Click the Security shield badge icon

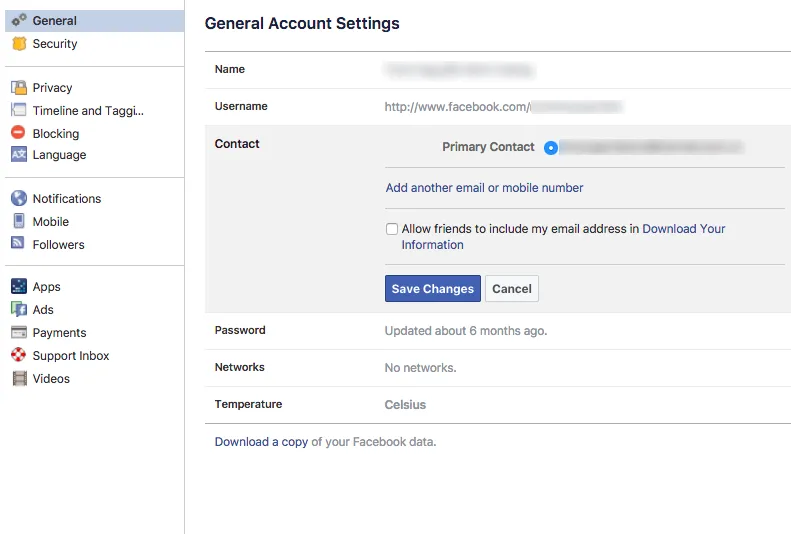click(19, 44)
